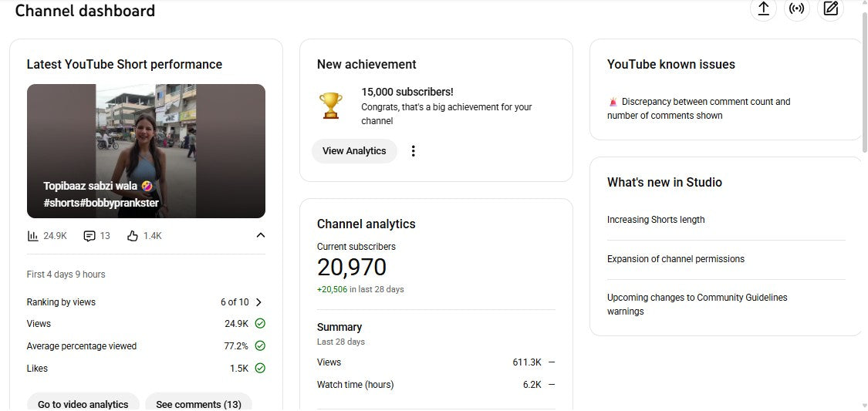Screen dimensions: 868x411
Task: Click the upload videos icon
Action: (x=763, y=9)
